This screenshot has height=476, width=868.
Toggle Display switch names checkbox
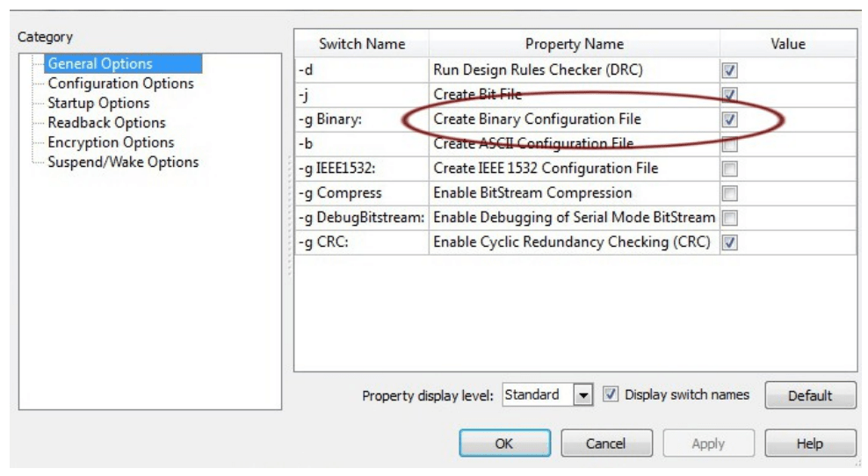tap(611, 395)
